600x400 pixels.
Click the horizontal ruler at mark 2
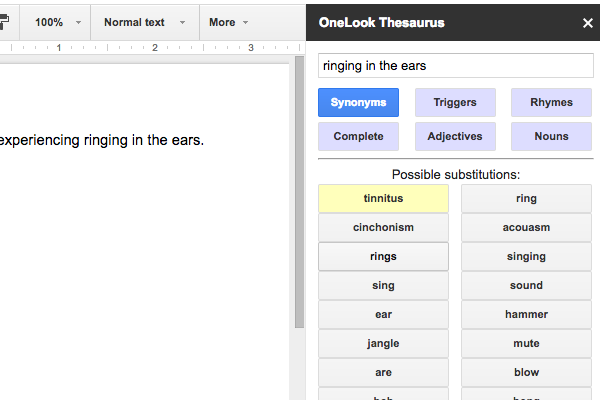click(x=155, y=47)
